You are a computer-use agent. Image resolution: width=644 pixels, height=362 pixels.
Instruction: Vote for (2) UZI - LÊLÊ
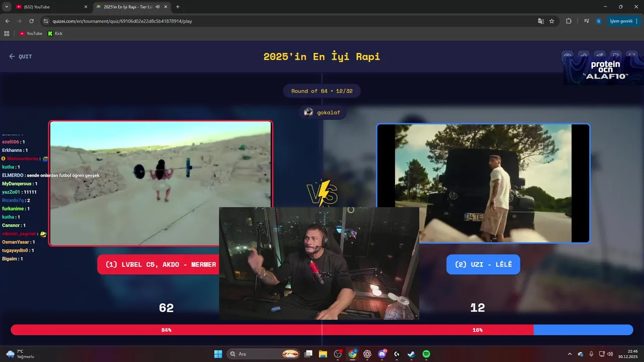tap(483, 264)
